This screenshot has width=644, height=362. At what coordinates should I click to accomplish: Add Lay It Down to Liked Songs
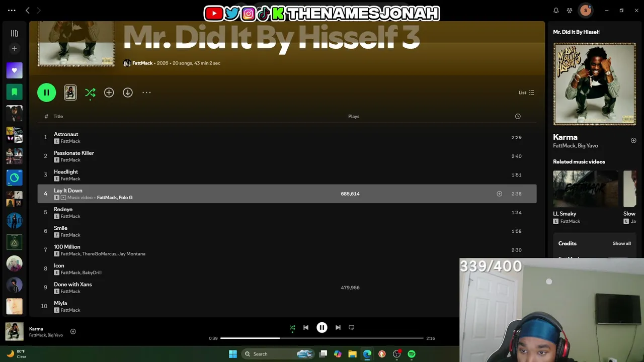(499, 194)
